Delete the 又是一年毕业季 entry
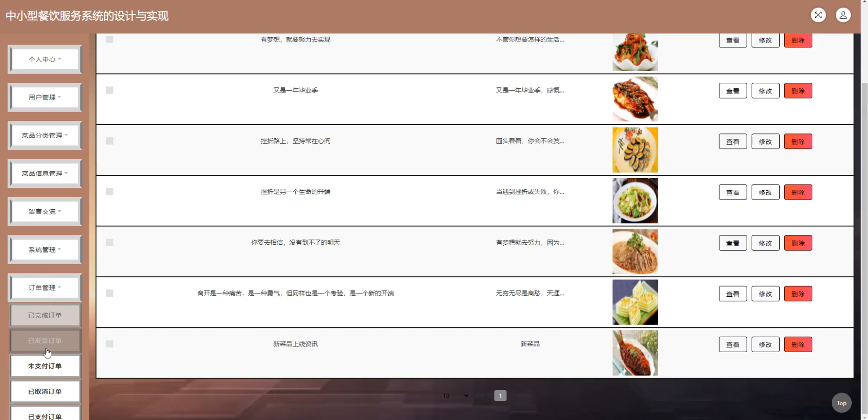 pyautogui.click(x=798, y=91)
